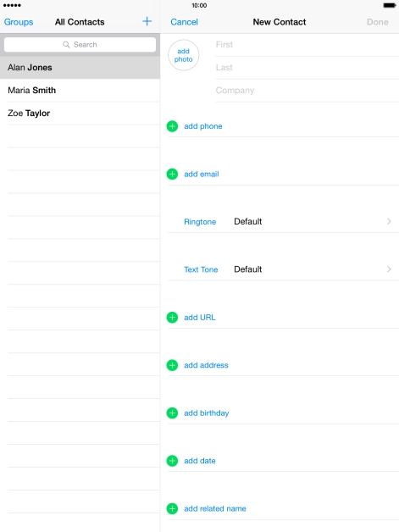This screenshot has height=532, width=399.
Task: Select Maria Smith in contacts list
Action: point(80,91)
